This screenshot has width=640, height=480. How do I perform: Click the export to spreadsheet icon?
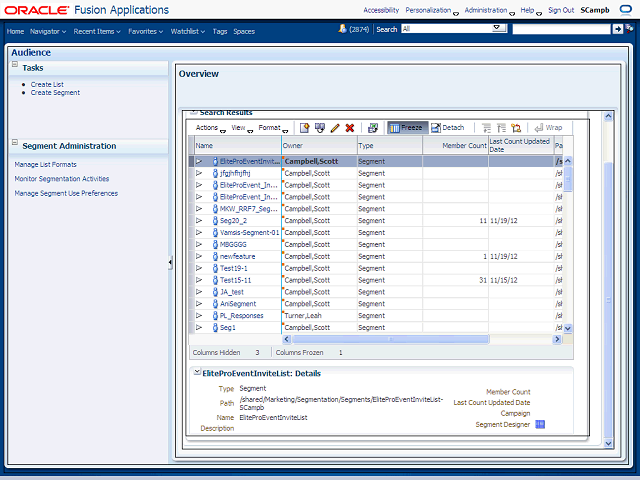pos(373,128)
